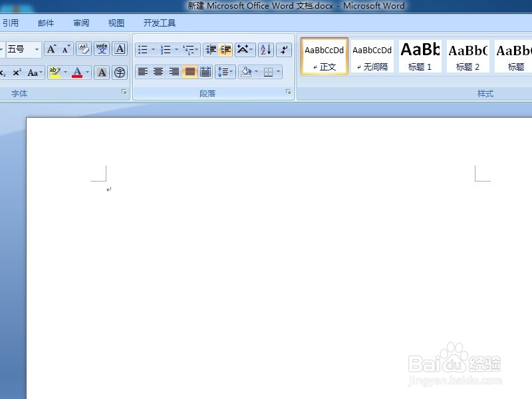The height and width of the screenshot is (399, 532).
Task: Clear formatting with the eraser icon
Action: pyautogui.click(x=84, y=49)
